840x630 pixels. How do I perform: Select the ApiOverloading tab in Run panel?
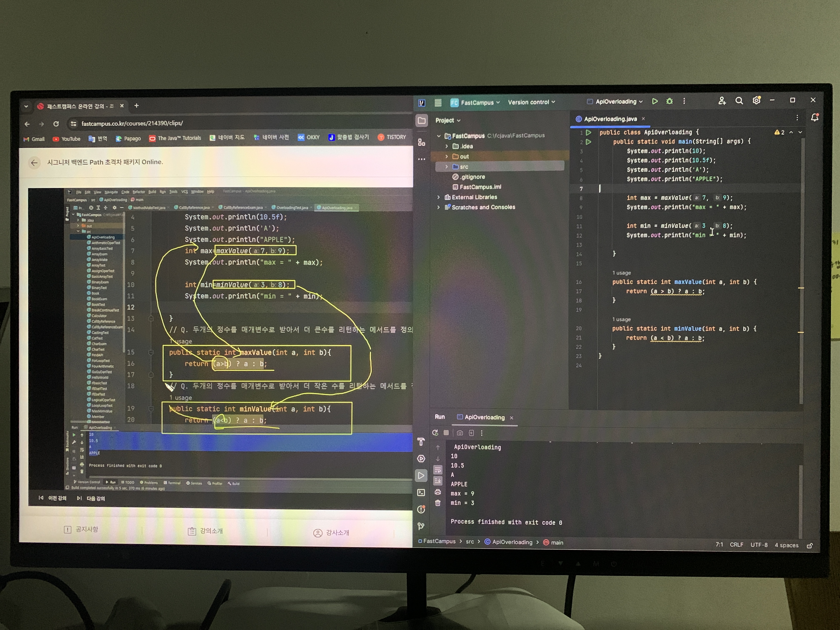[x=484, y=417]
